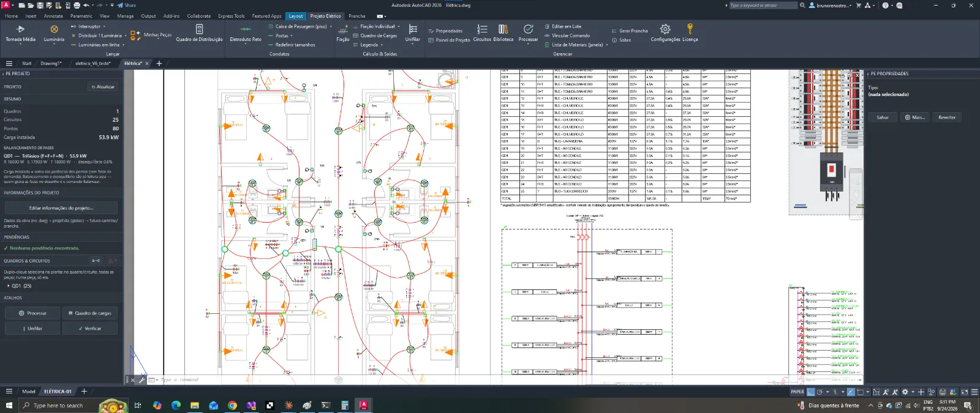The width and height of the screenshot is (980, 413).
Task: Click Editar em Lote
Action: [x=563, y=26]
